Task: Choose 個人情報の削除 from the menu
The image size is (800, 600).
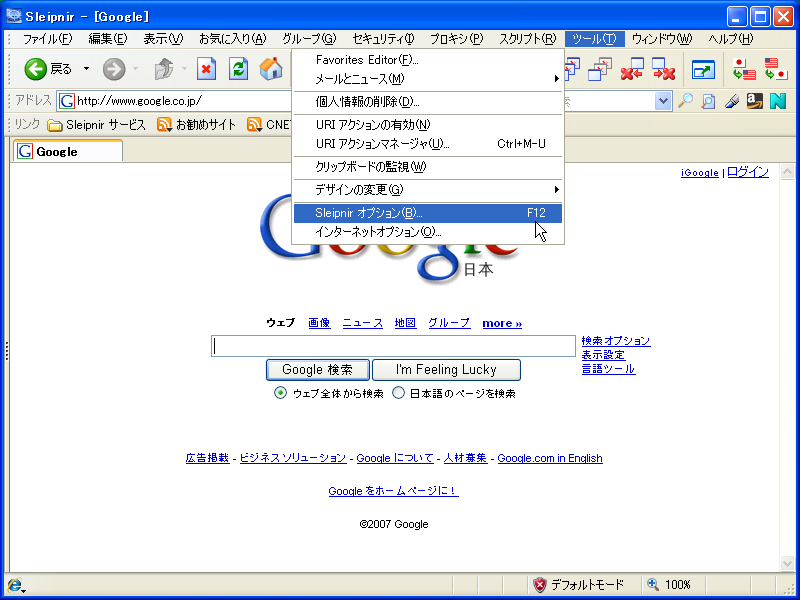Action: (x=428, y=102)
